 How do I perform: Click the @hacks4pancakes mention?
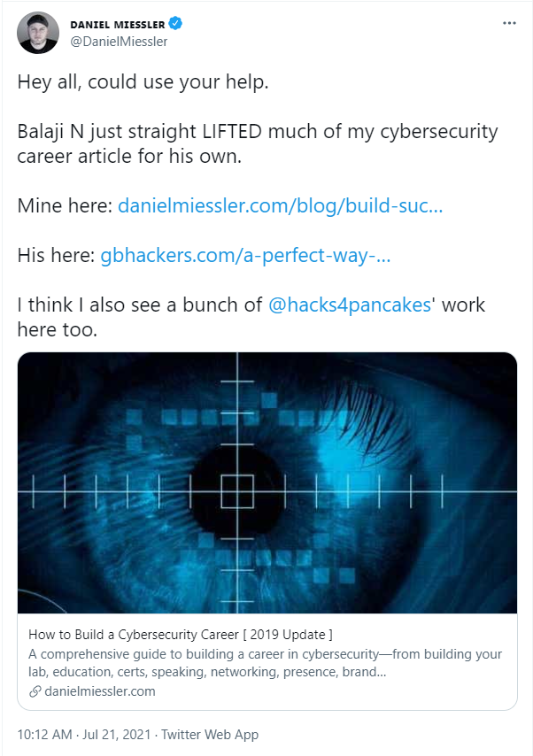point(349,305)
